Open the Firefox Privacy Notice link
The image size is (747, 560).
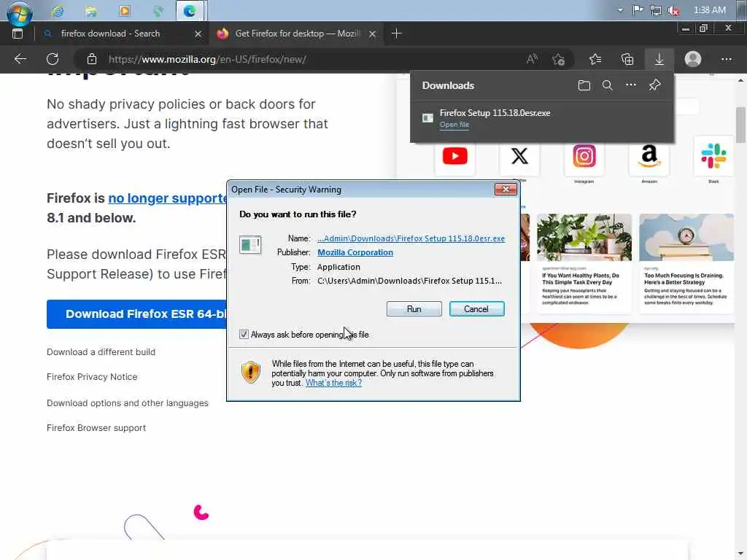click(x=92, y=377)
